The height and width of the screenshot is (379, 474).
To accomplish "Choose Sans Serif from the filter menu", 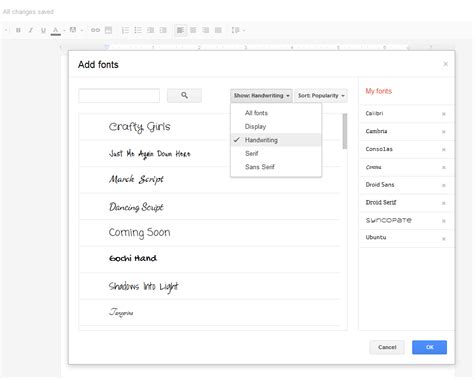I will [x=276, y=167].
